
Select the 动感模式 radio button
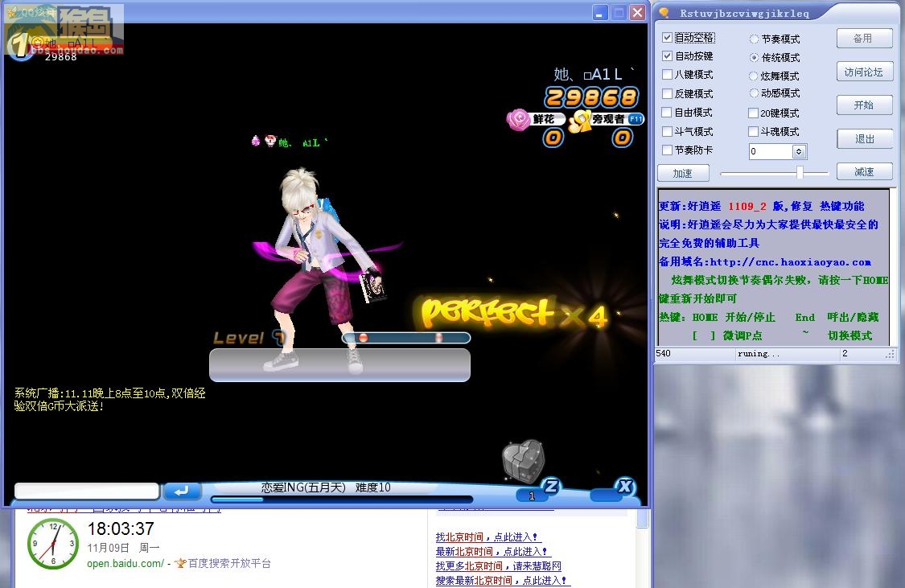click(x=754, y=93)
